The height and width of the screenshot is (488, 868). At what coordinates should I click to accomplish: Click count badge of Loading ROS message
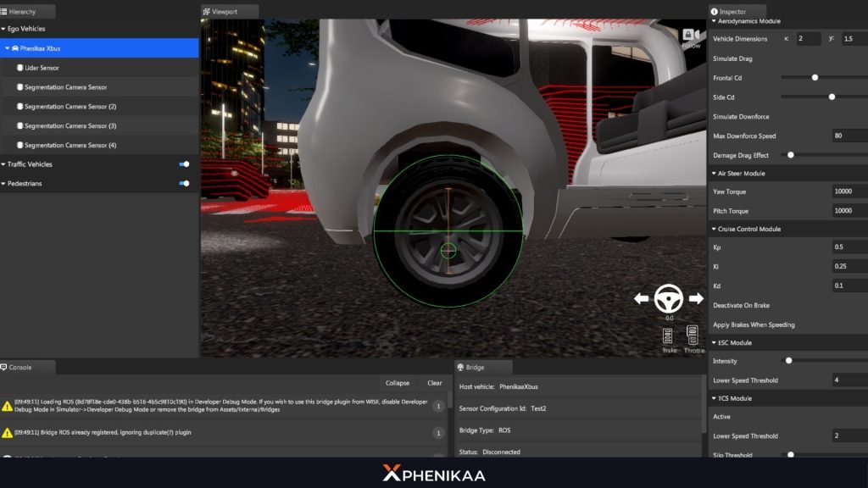pyautogui.click(x=438, y=406)
